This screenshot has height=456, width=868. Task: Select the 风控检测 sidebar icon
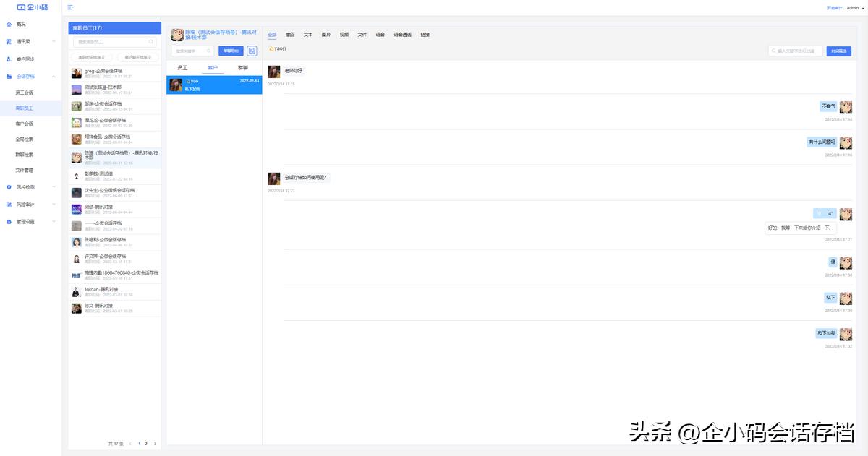(x=9, y=187)
